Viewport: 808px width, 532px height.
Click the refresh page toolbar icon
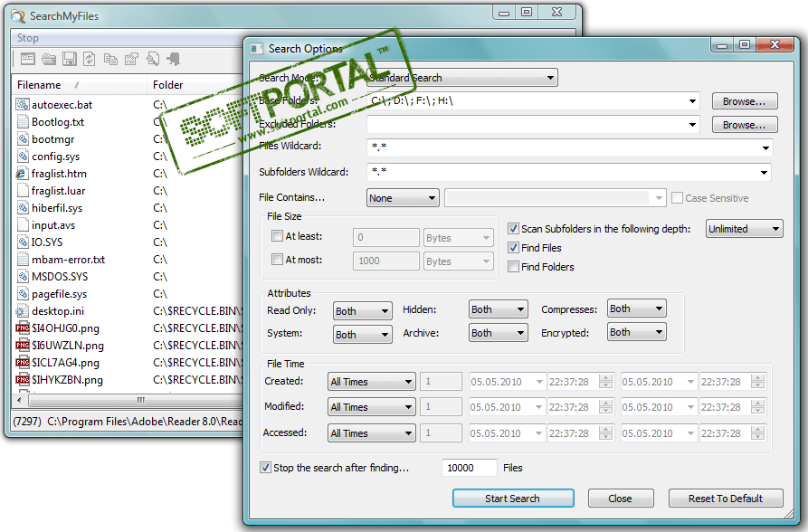point(90,59)
